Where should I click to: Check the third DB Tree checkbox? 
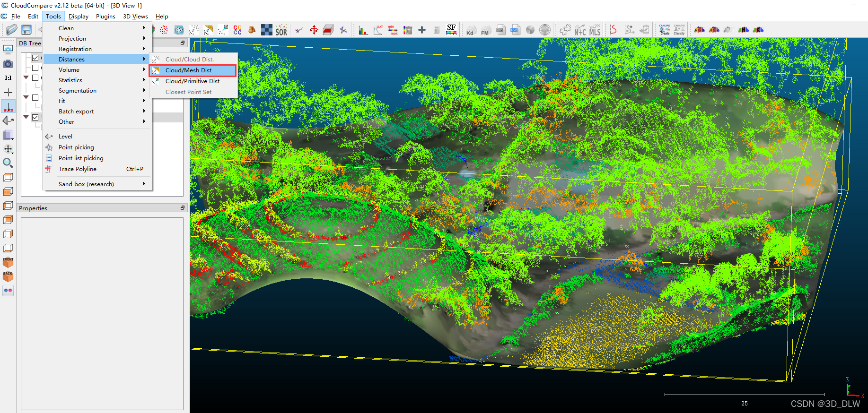point(35,77)
